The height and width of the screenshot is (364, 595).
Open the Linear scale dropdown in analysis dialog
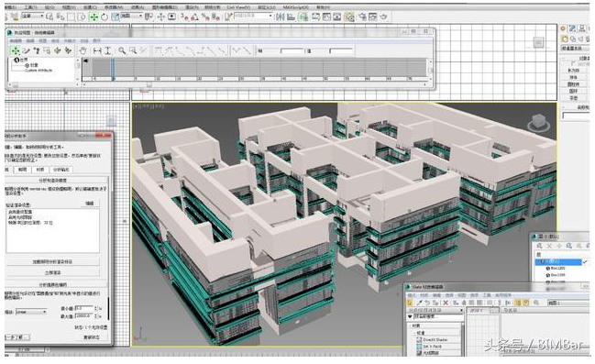point(31,312)
